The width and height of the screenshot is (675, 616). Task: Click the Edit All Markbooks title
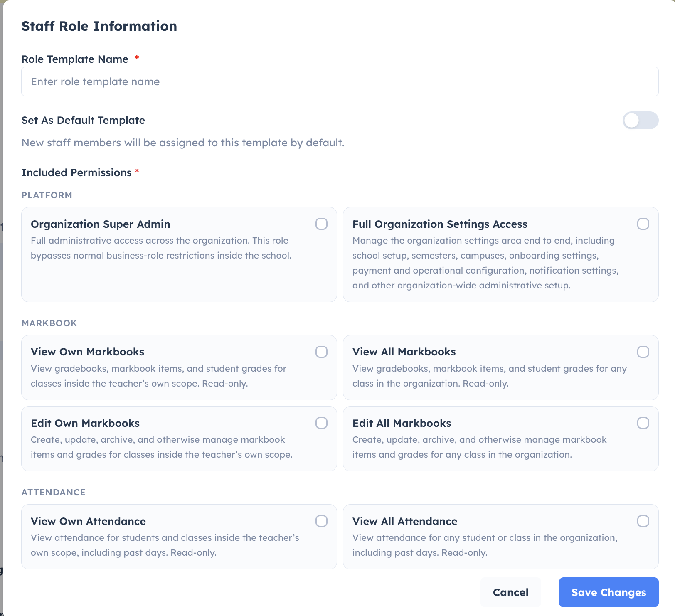pos(402,423)
